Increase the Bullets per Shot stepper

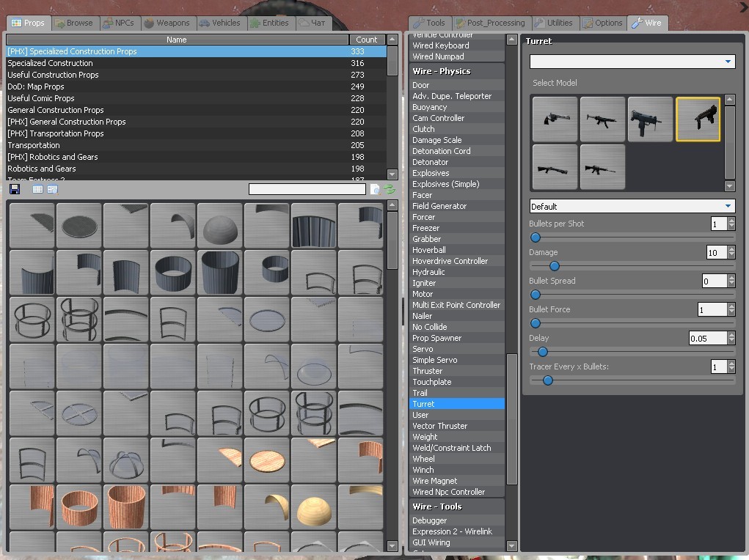pos(731,221)
